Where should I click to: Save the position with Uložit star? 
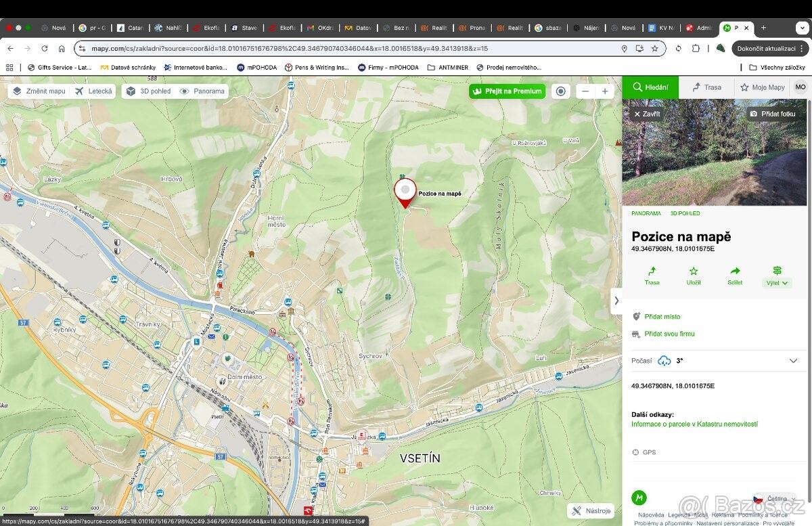click(x=694, y=276)
